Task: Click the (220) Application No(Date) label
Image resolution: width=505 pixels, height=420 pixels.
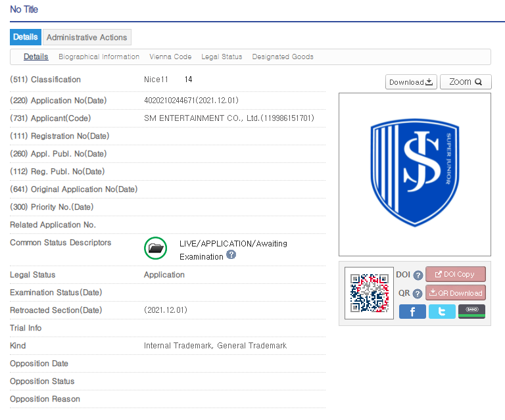Action: pyautogui.click(x=59, y=101)
